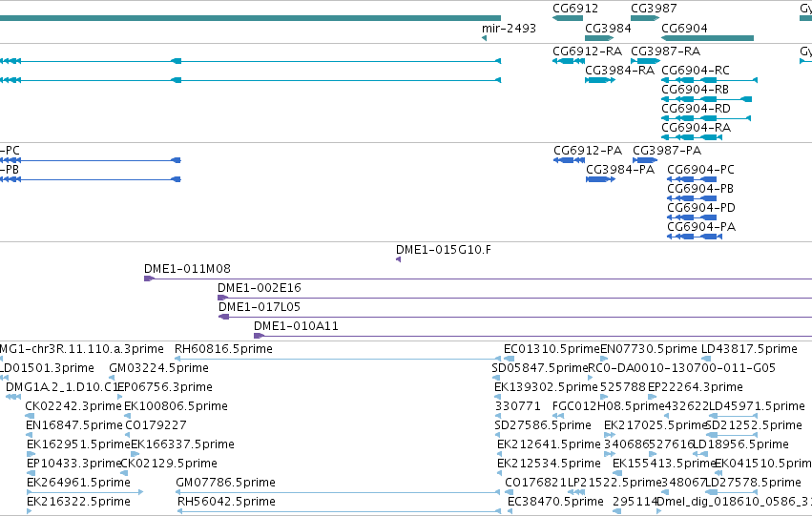812x516 pixels.
Task: Click the DMG1A.2_1.D10.C1 EST label
Action: click(62, 387)
